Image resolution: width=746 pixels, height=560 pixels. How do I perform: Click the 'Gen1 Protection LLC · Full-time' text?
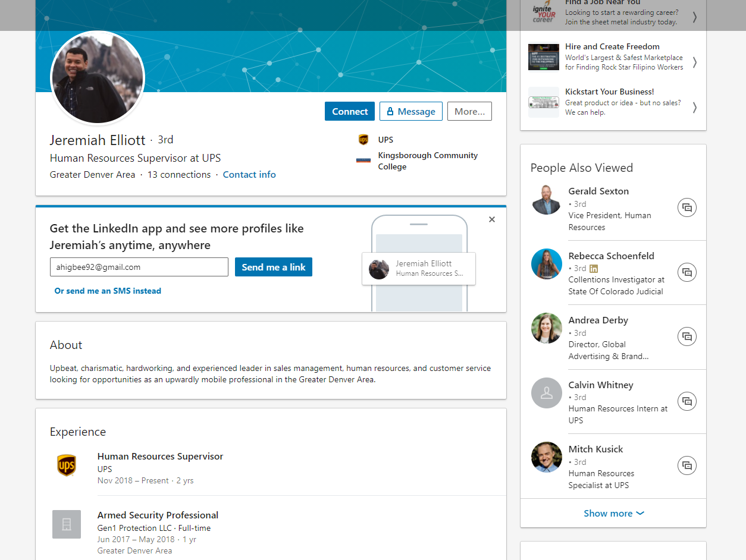coord(154,528)
